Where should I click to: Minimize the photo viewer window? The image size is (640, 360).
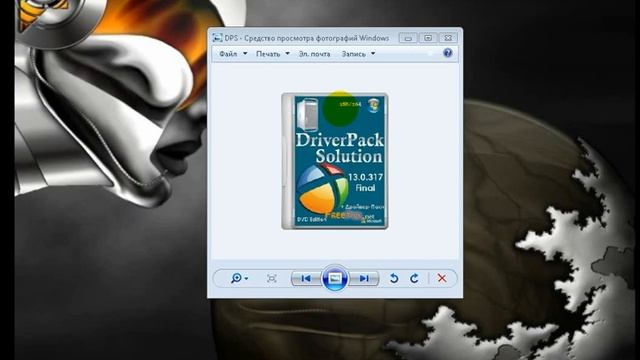point(408,38)
